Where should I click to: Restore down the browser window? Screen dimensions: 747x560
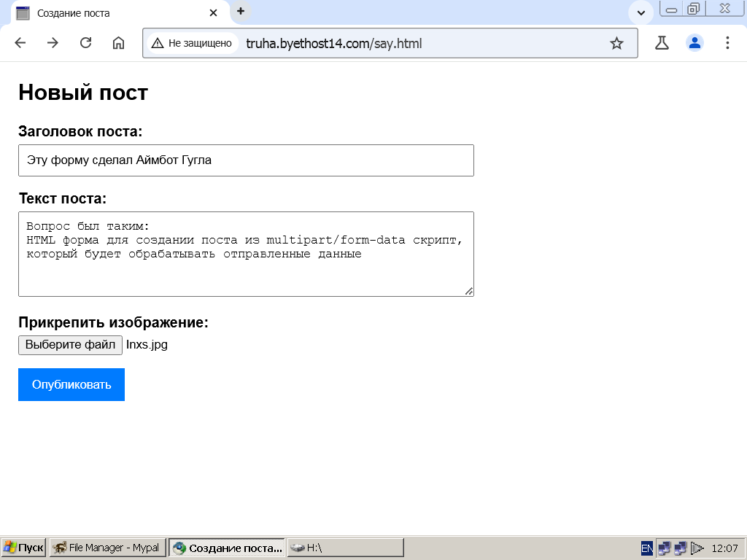tap(694, 9)
